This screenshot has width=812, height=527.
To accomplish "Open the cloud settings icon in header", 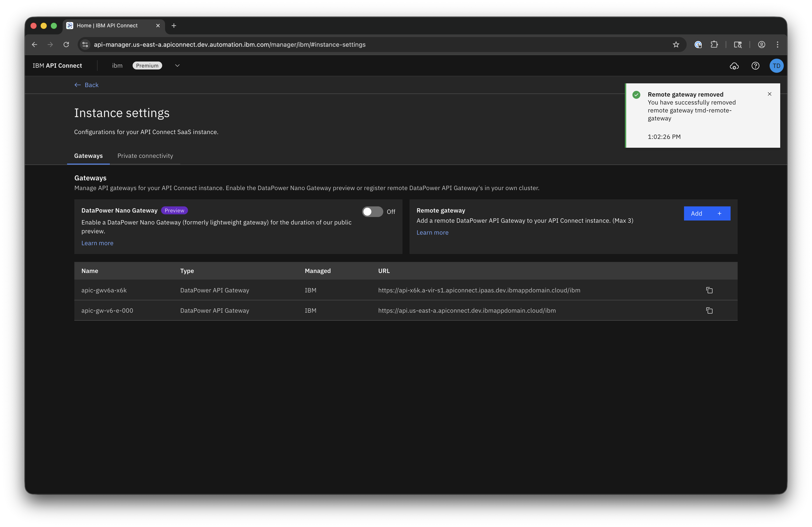I will (734, 66).
